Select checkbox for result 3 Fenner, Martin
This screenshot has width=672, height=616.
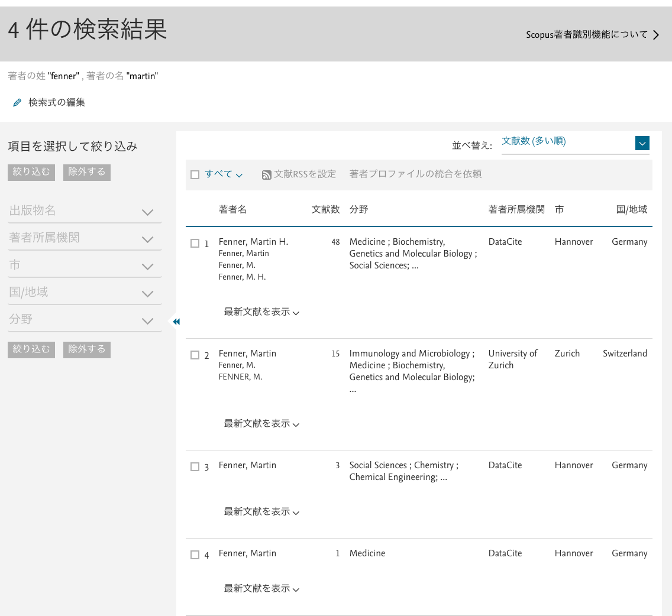(195, 466)
